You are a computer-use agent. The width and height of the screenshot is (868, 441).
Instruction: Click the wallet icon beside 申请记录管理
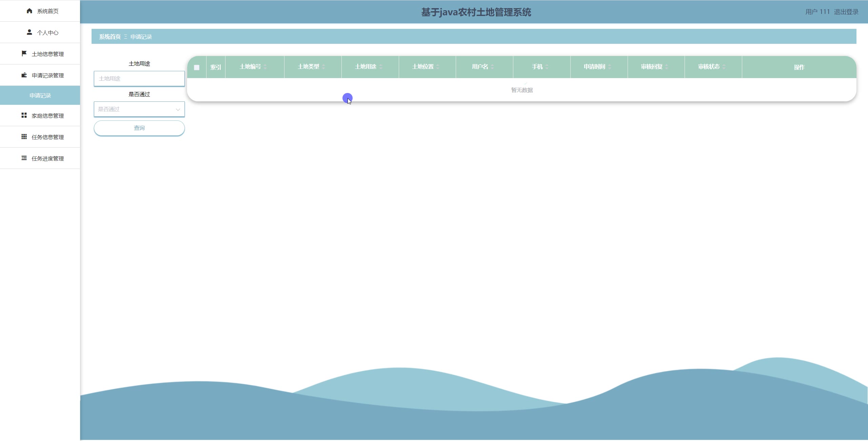[24, 75]
